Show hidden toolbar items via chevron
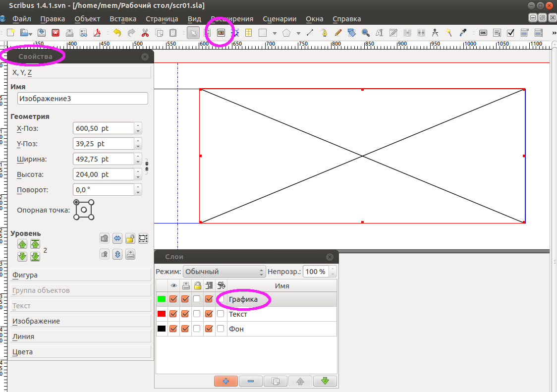The height and width of the screenshot is (392, 557). (x=554, y=33)
